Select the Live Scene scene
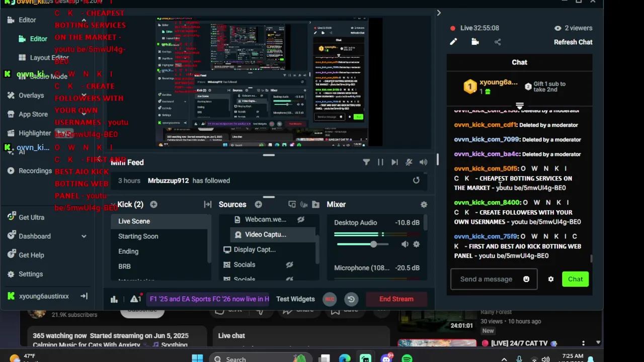Viewport: 644px width, 362px height. [160, 221]
